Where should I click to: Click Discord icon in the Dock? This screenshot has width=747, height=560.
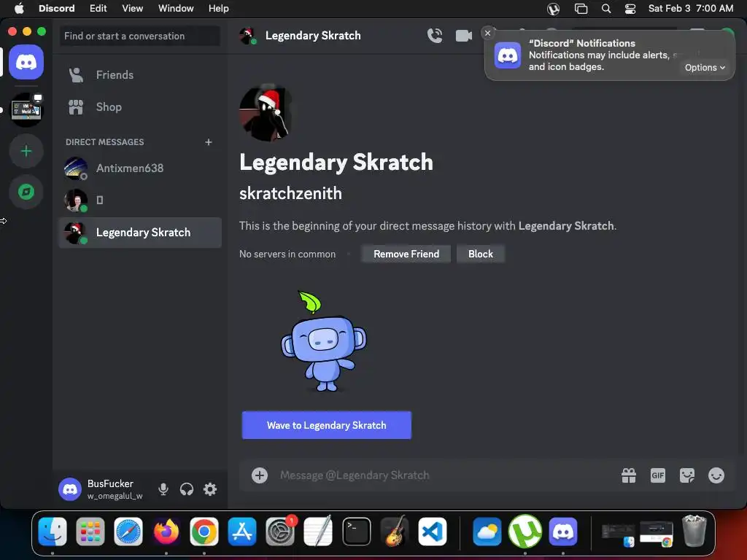pyautogui.click(x=563, y=532)
